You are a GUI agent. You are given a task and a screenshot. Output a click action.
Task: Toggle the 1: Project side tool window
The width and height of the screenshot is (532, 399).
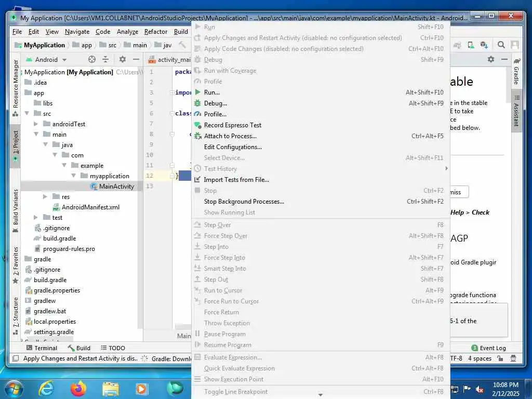pyautogui.click(x=16, y=145)
